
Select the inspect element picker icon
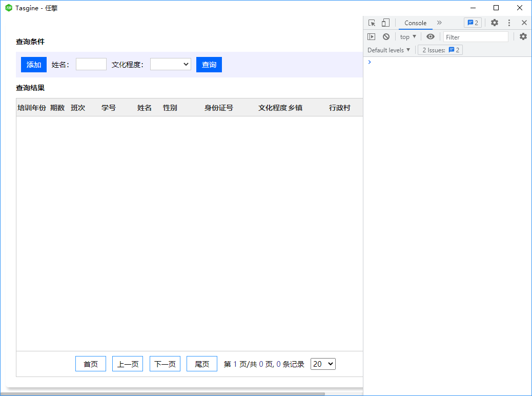tap(372, 23)
